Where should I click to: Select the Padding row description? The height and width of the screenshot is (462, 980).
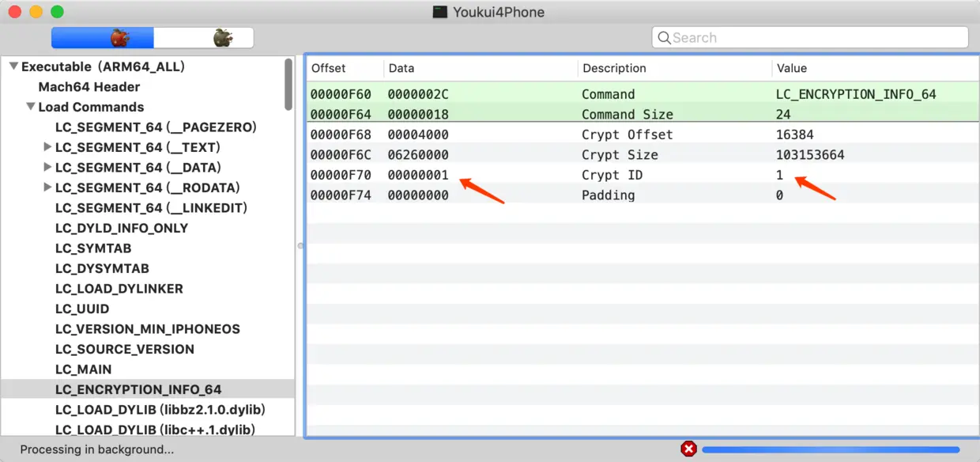coord(608,195)
